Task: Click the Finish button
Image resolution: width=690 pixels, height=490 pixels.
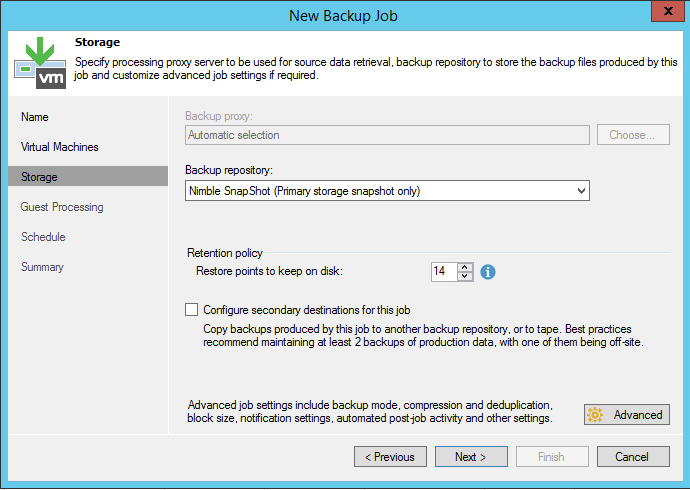Action: (x=552, y=457)
